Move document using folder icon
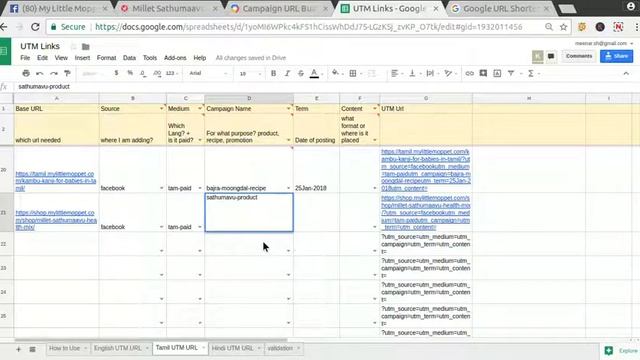 [x=85, y=47]
